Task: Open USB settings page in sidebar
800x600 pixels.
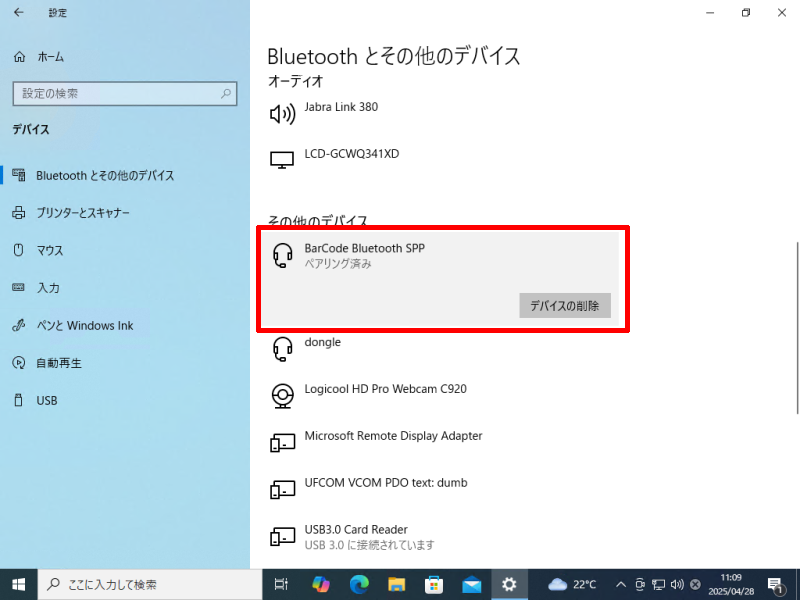Action: point(46,401)
